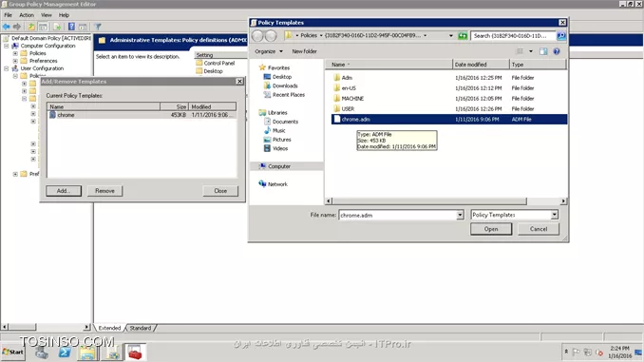The width and height of the screenshot is (644, 362).
Task: Click the Add... button in Add/Remove Templates
Action: [x=64, y=191]
